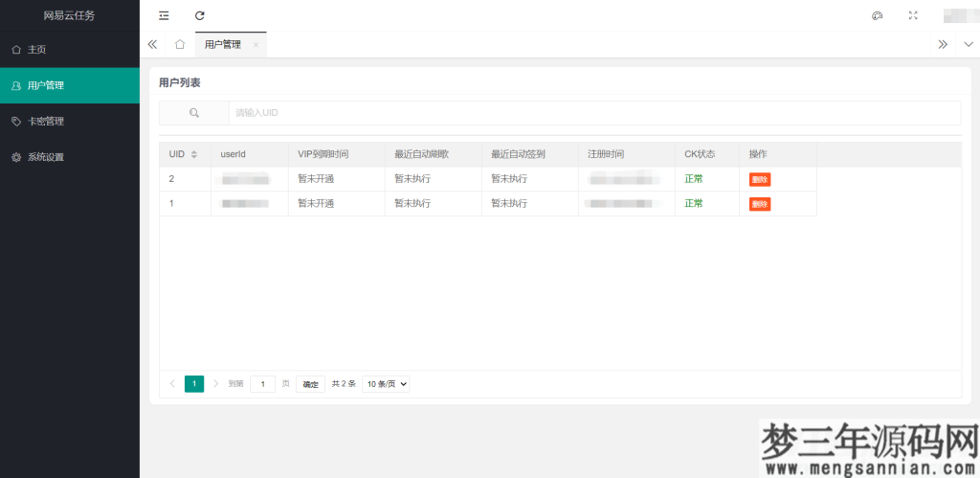Viewport: 980px width, 478px height.
Task: Switch to the 用户管理 tab
Action: coord(223,44)
